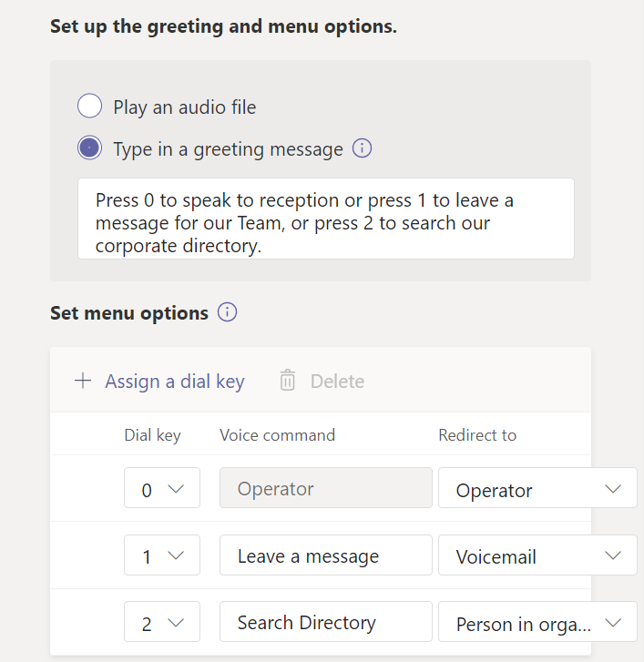Click info icon beside greeting message option

[362, 148]
